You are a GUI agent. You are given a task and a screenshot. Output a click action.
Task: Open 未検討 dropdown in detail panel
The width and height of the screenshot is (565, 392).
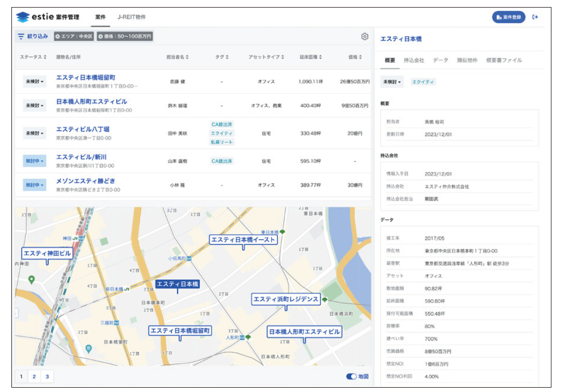pos(393,82)
